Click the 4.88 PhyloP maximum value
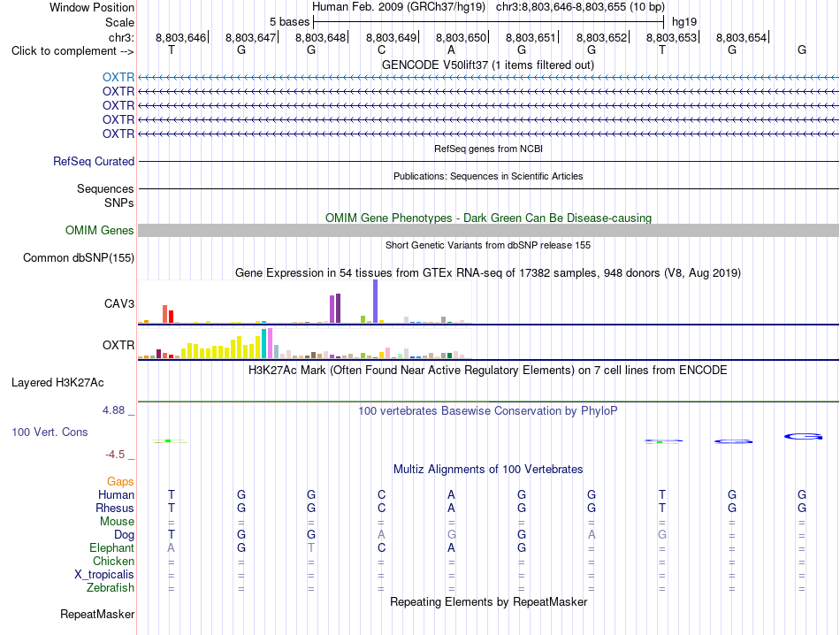This screenshot has width=840, height=635. click(x=113, y=410)
